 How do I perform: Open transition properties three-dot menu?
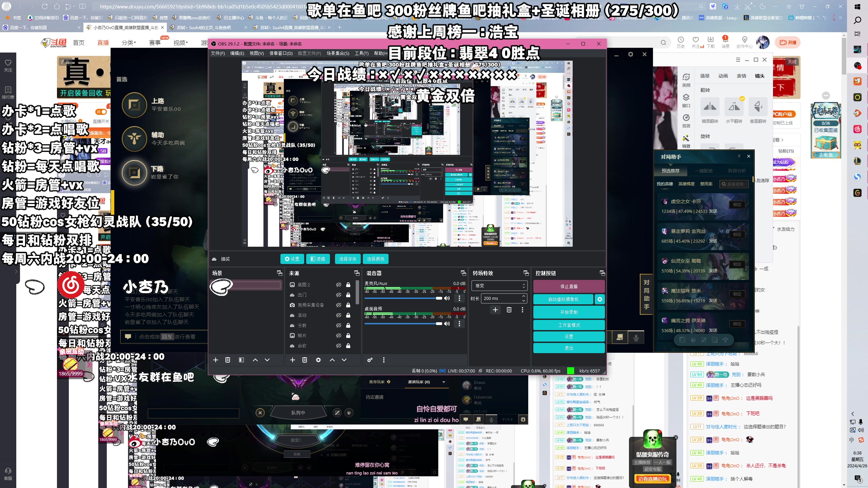(x=522, y=310)
